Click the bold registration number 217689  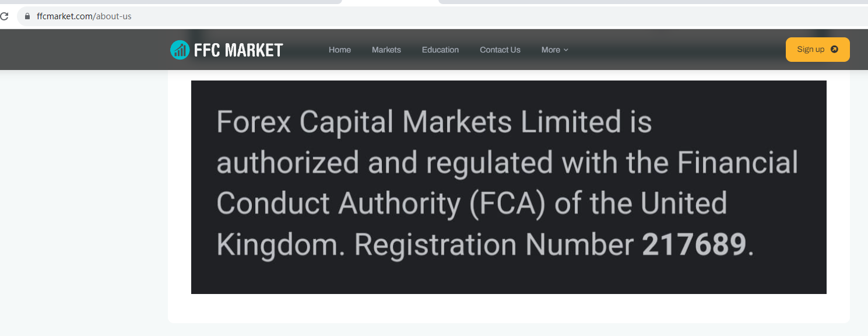694,245
